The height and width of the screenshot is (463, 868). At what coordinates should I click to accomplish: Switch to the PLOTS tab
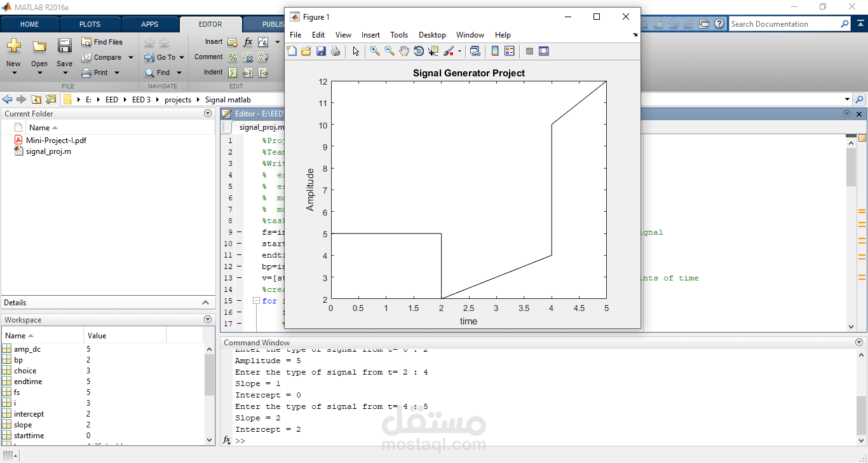(90, 24)
